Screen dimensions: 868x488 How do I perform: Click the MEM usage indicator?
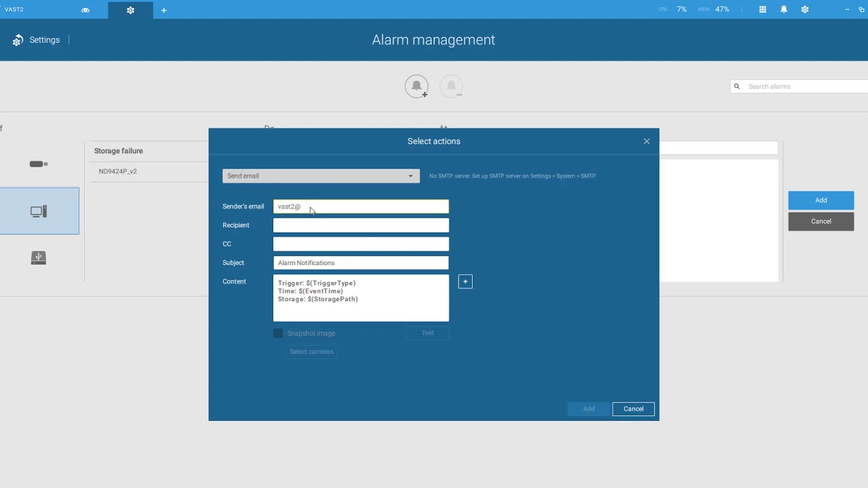coord(713,9)
